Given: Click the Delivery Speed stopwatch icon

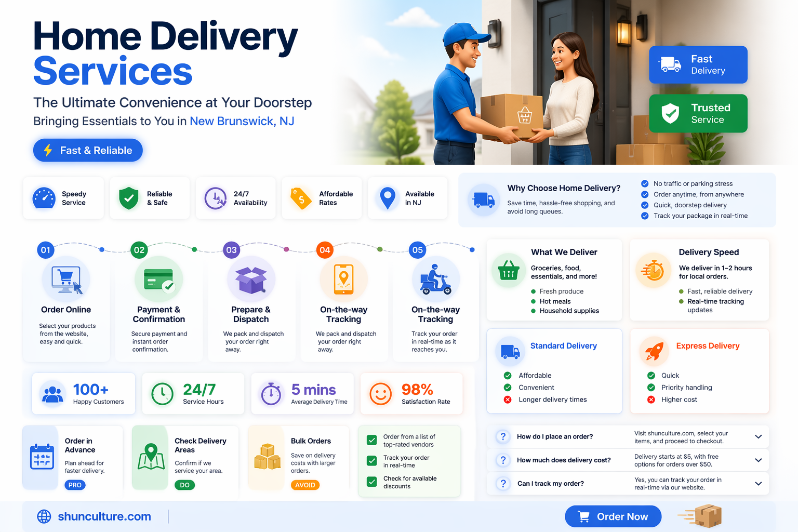Looking at the screenshot, I should 653,270.
